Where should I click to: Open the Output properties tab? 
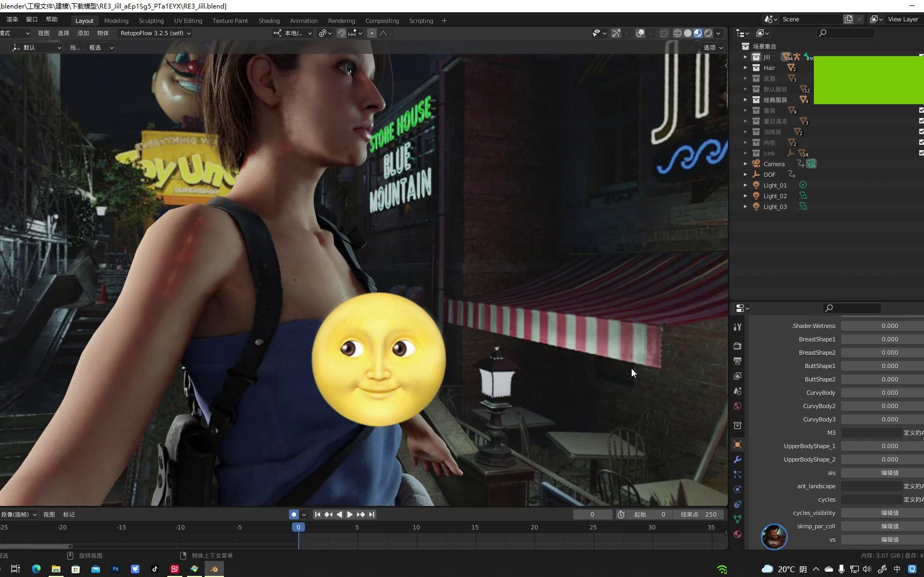737,361
